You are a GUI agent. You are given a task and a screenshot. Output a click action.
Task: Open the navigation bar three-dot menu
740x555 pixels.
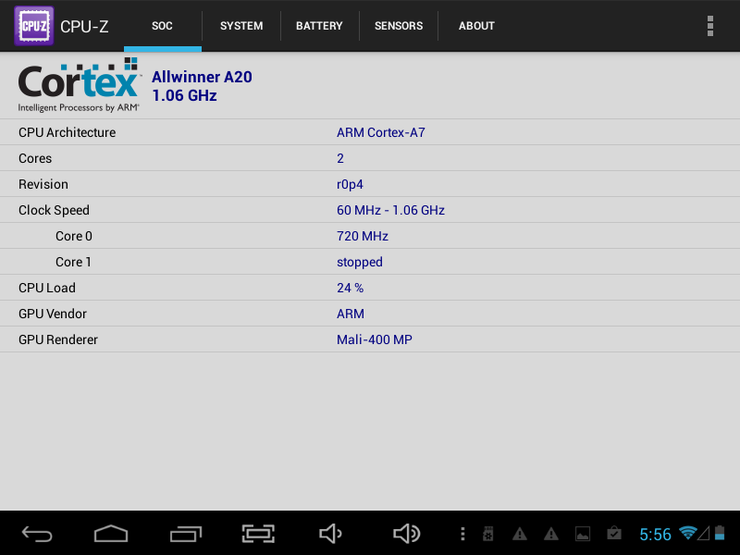tap(462, 534)
